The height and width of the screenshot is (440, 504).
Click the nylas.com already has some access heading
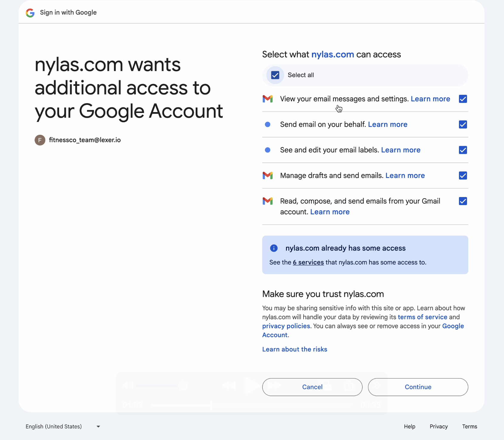345,248
